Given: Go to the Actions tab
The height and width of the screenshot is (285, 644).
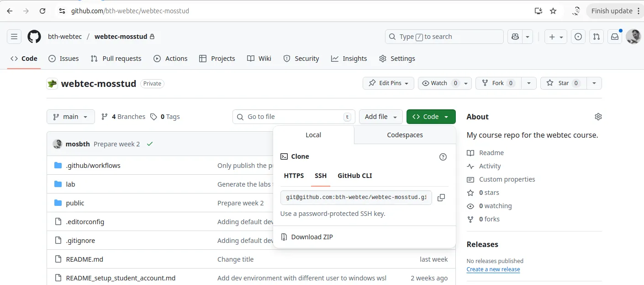Looking at the screenshot, I should point(170,59).
